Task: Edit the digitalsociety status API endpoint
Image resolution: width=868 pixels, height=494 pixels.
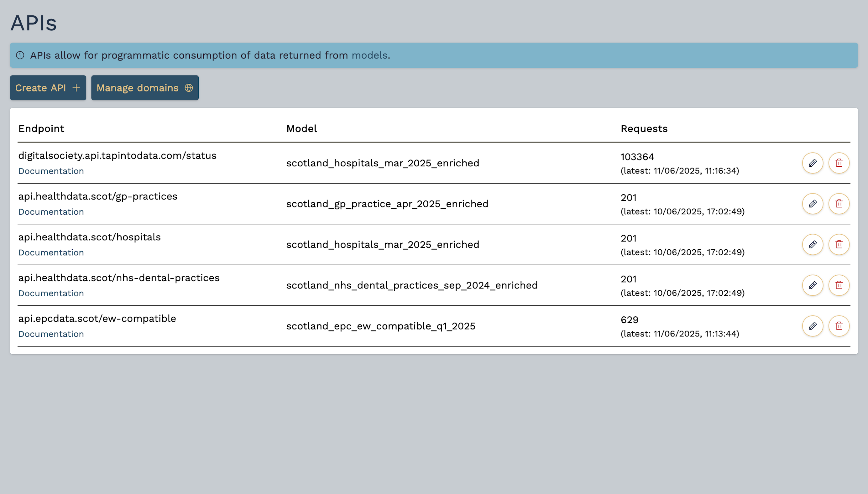Action: [x=812, y=163]
